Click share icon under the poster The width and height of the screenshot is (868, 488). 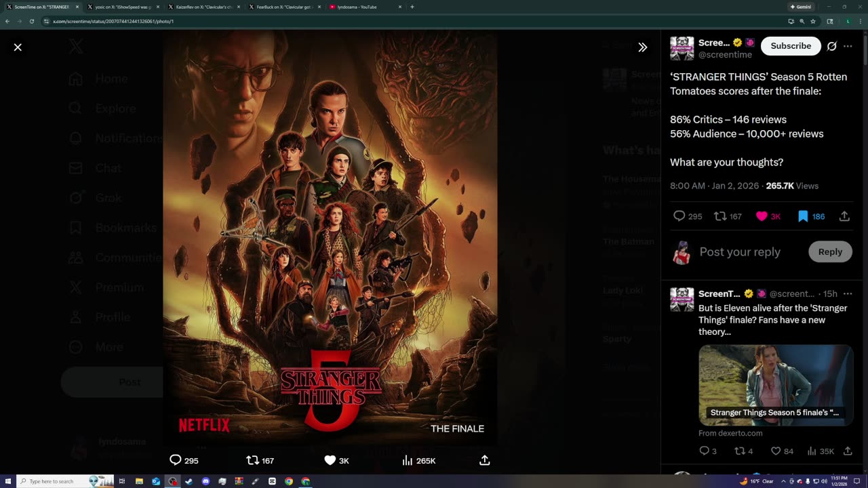tap(484, 460)
